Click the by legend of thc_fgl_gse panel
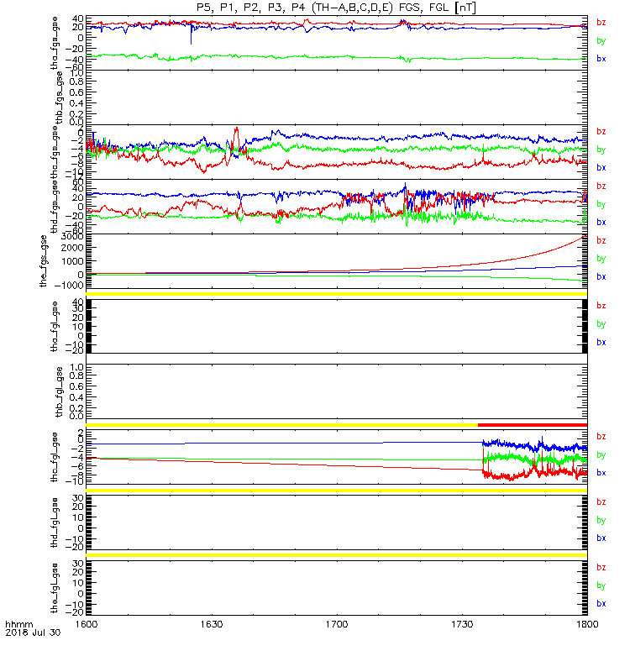 point(601,454)
